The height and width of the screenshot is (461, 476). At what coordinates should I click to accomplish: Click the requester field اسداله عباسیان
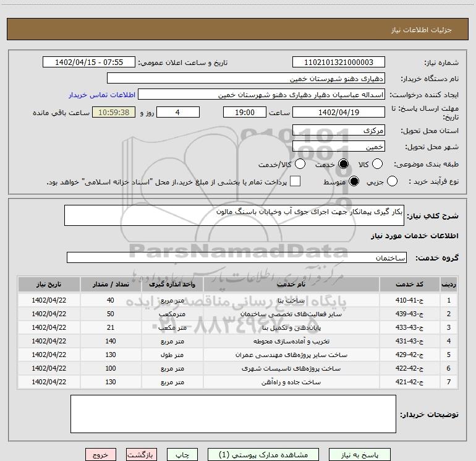261,94
